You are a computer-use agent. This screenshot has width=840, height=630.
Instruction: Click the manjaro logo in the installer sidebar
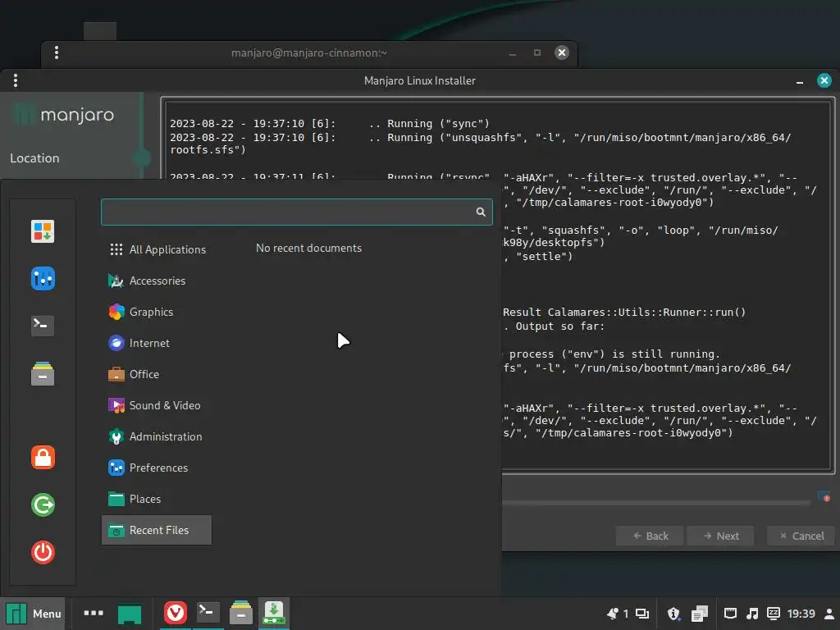[x=64, y=115]
